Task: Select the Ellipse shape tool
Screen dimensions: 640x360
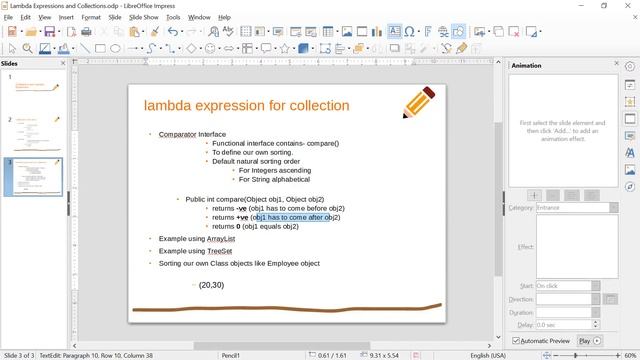Action: [115, 49]
